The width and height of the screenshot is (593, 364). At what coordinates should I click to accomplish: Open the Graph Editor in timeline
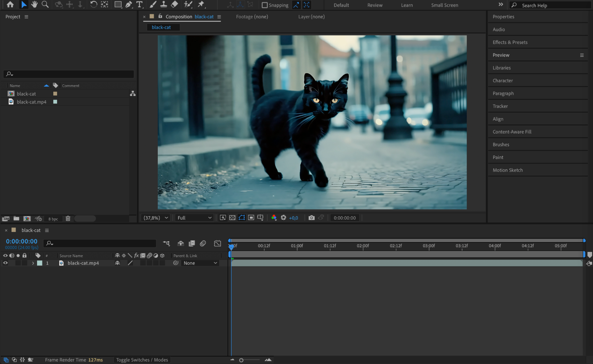pyautogui.click(x=217, y=243)
